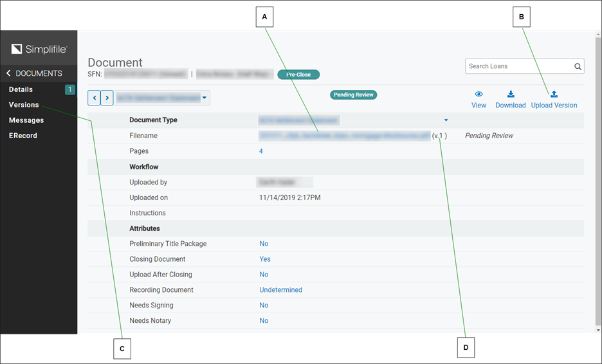Open the Details sidebar item
The width and height of the screenshot is (602, 364).
[x=21, y=89]
